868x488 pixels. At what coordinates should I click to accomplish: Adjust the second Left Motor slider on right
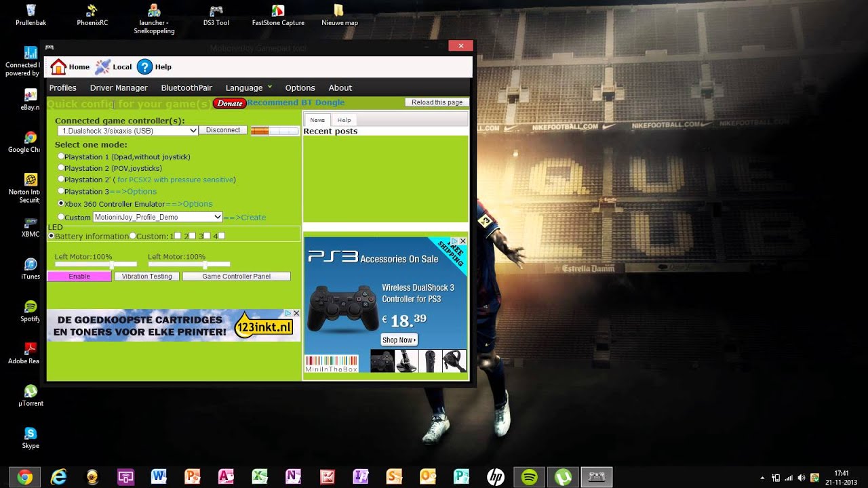[x=189, y=265]
